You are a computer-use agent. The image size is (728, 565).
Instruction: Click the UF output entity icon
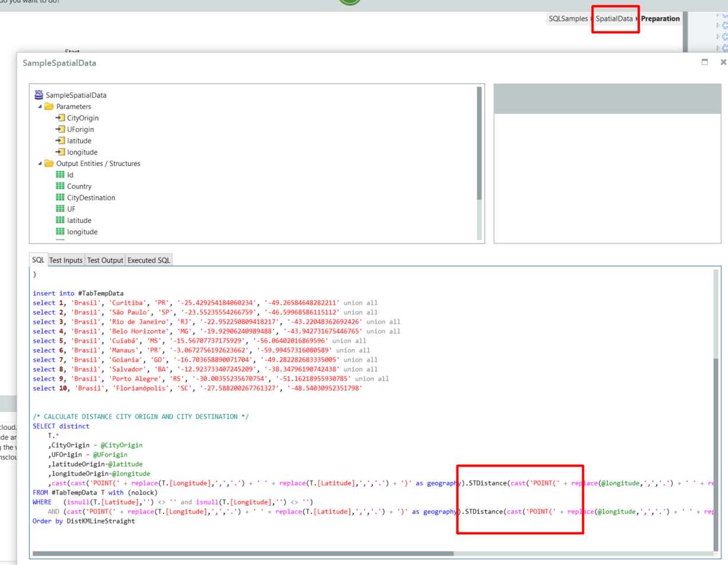click(x=60, y=209)
